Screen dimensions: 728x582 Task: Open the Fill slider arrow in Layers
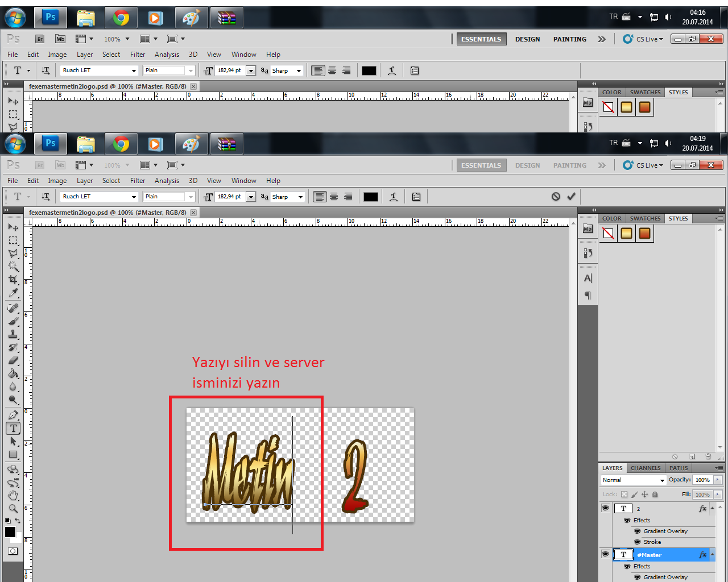pyautogui.click(x=718, y=494)
